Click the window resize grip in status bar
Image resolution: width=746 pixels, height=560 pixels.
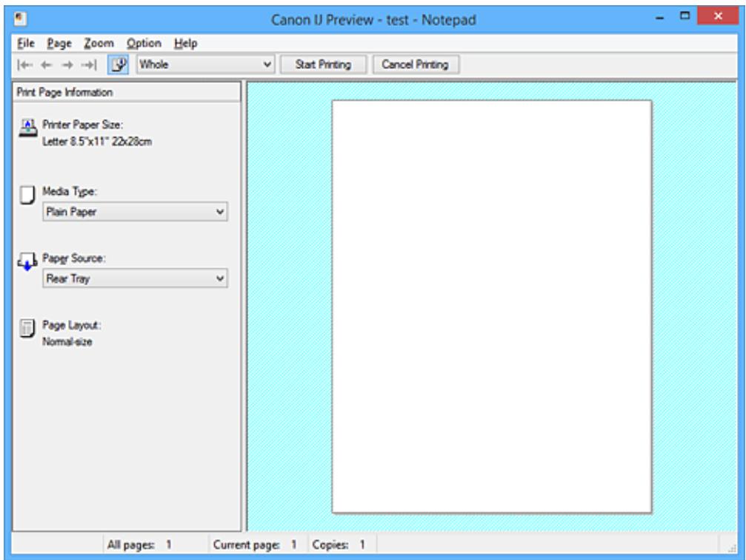pos(732,549)
